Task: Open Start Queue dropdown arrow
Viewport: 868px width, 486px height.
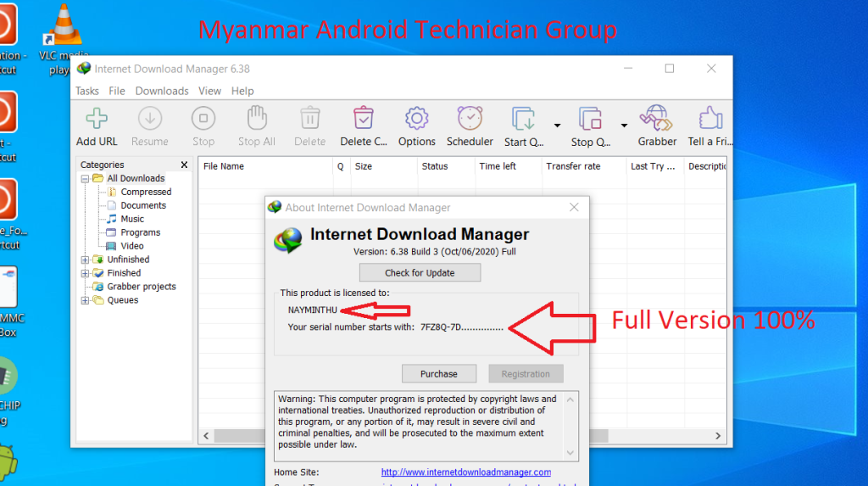Action: [x=557, y=126]
